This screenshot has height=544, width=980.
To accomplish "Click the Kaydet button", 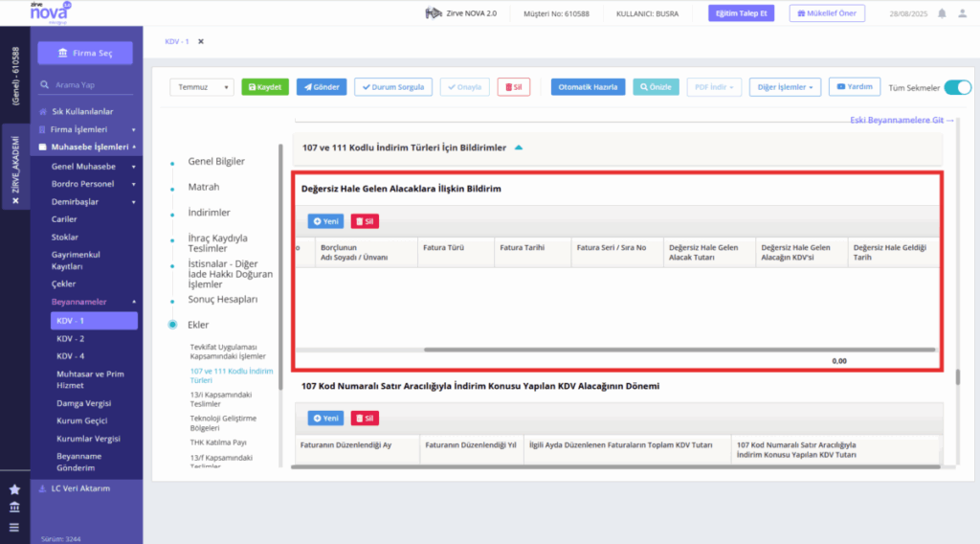I will click(265, 87).
